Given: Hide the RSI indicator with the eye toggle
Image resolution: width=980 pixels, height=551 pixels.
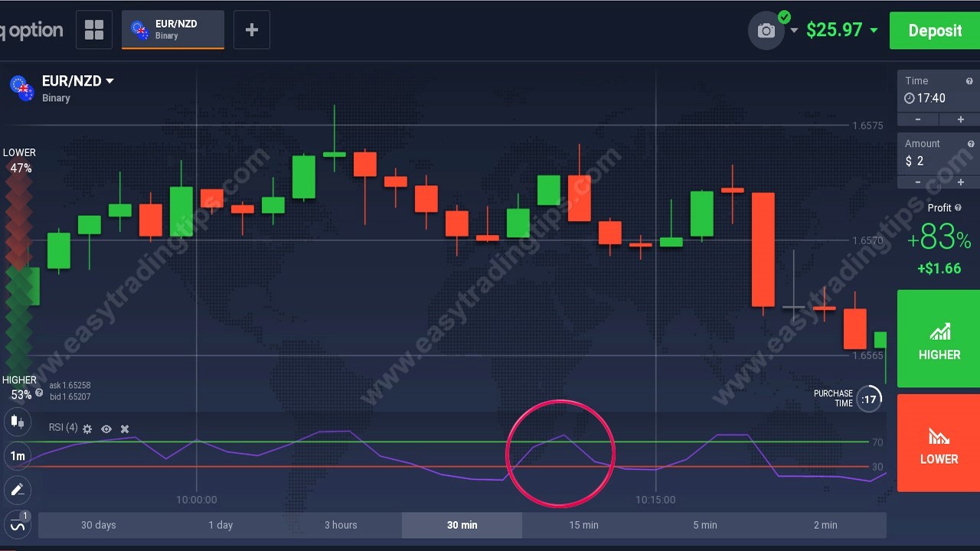Looking at the screenshot, I should (x=106, y=429).
